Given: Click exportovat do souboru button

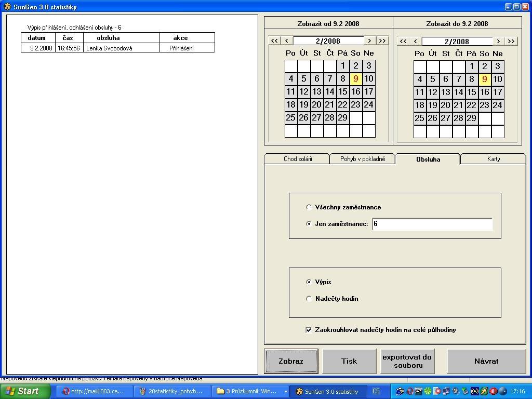Looking at the screenshot, I should click(x=407, y=362).
